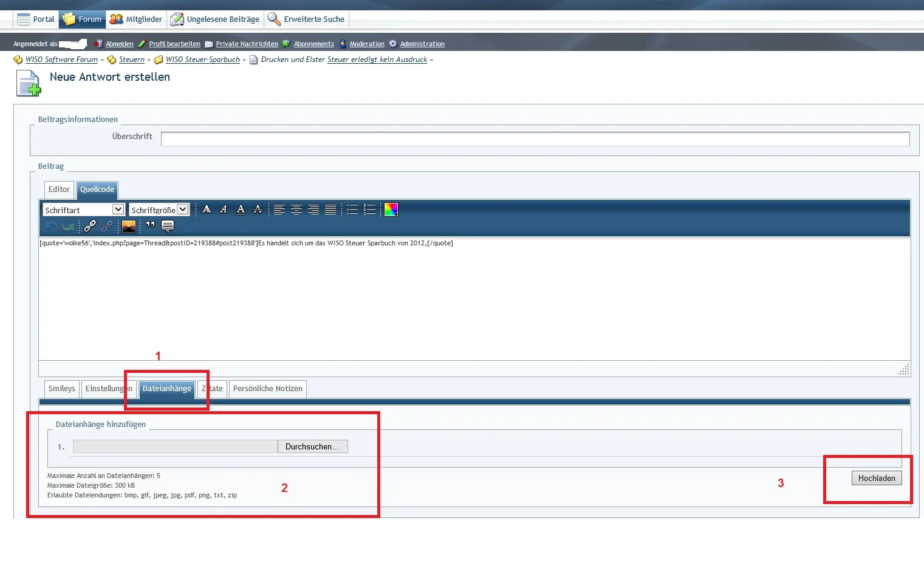Toggle bold text formatting
This screenshot has height=580, width=924.
pyautogui.click(x=207, y=210)
